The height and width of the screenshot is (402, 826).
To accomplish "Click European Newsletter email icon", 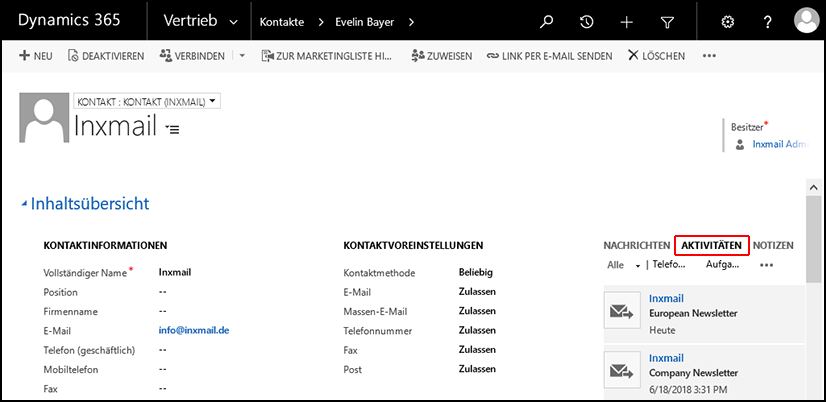I will (x=622, y=310).
